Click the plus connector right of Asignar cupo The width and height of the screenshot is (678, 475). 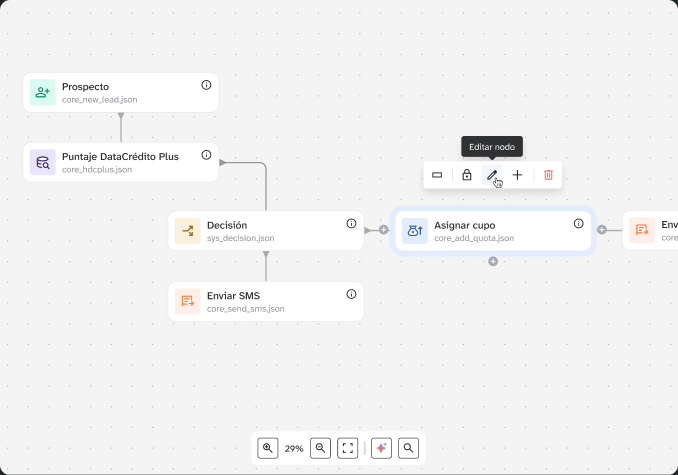pyautogui.click(x=602, y=230)
